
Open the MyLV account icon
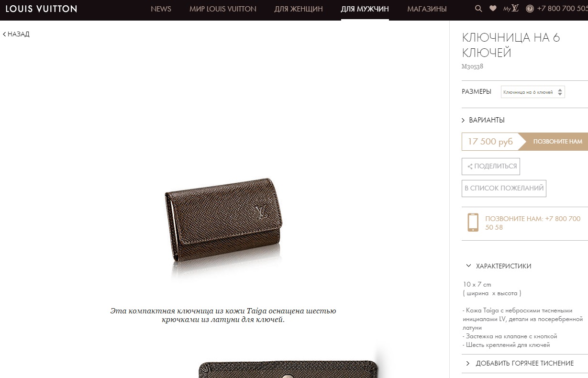pos(511,8)
